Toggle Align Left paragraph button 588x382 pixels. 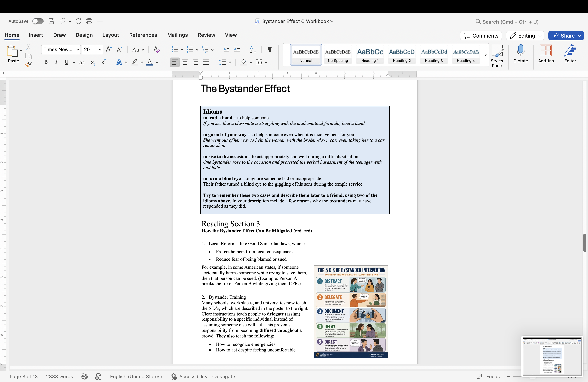tap(175, 62)
